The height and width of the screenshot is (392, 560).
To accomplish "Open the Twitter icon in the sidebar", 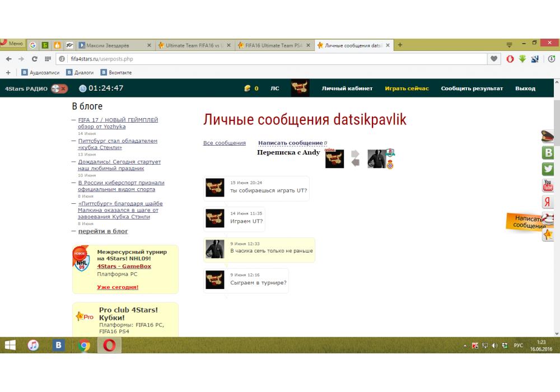I will (x=548, y=169).
